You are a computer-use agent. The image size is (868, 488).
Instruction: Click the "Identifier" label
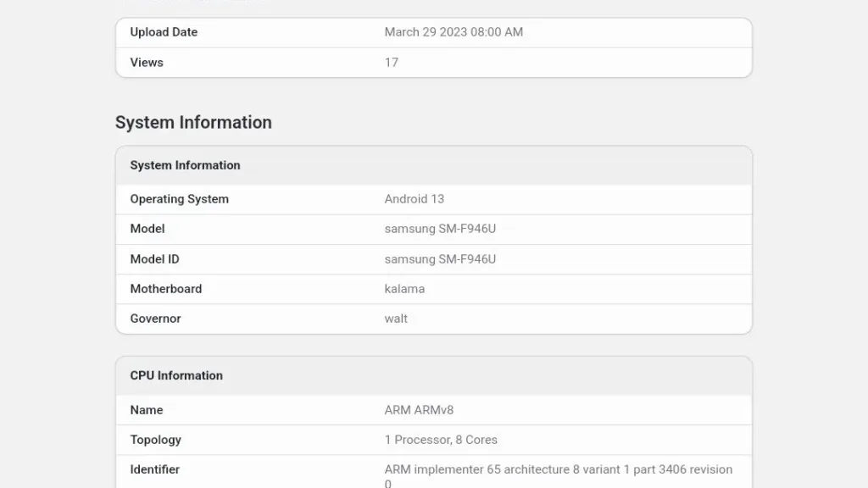154,469
